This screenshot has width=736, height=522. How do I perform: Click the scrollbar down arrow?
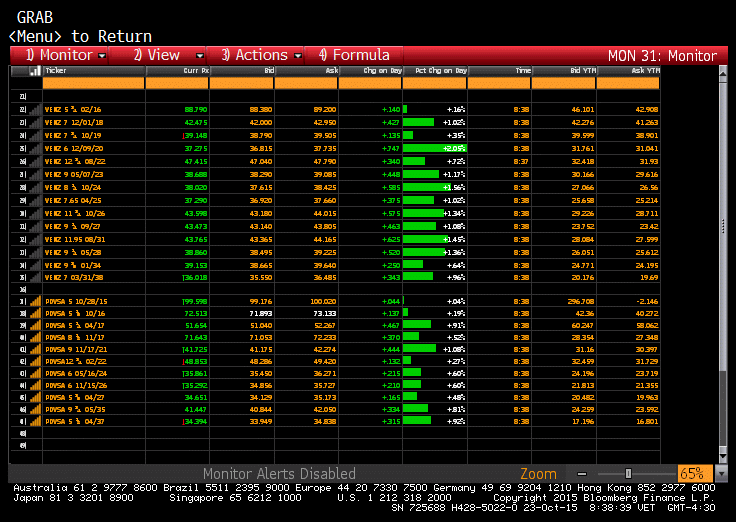[723, 456]
